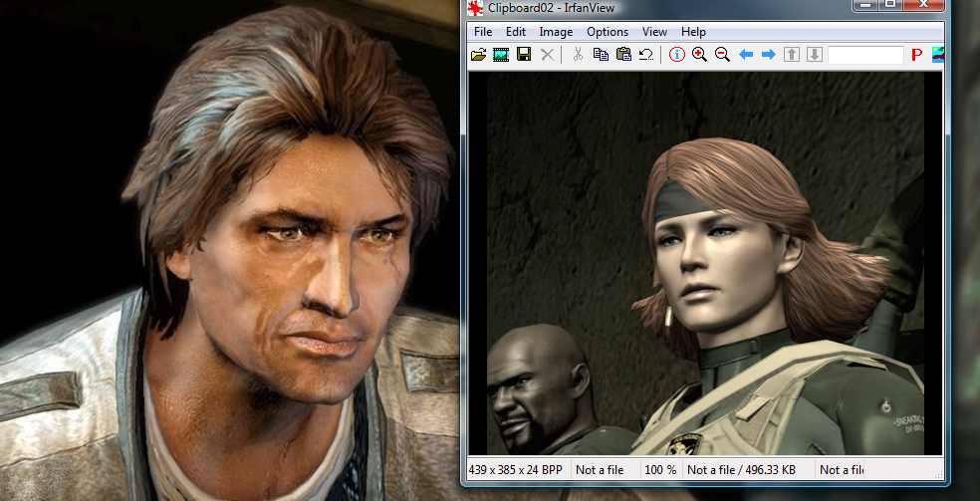Go to next image with right blue arrow
The height and width of the screenshot is (501, 980).
pyautogui.click(x=768, y=55)
